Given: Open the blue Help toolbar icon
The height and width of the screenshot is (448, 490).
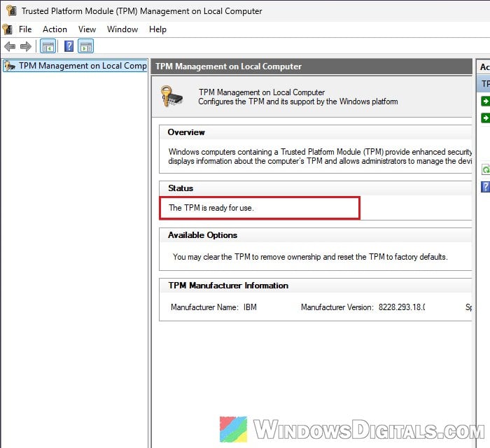Looking at the screenshot, I should 69,46.
